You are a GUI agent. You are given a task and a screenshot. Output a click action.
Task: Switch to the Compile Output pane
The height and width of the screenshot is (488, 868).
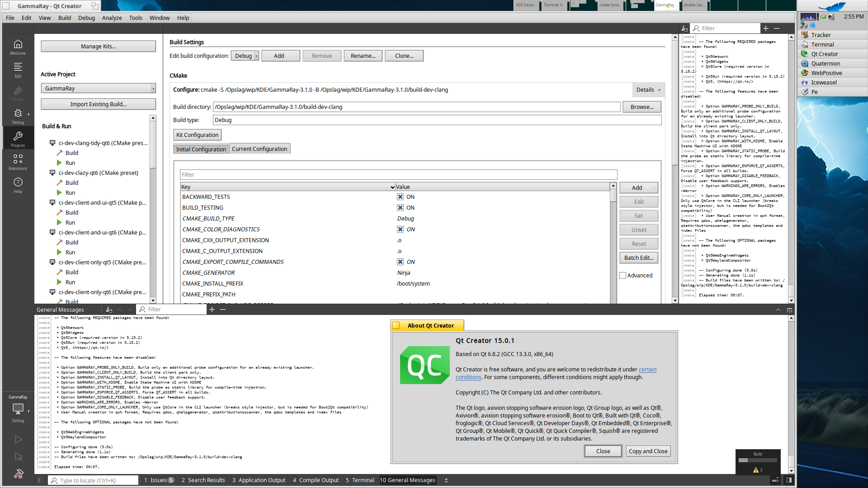(x=316, y=480)
